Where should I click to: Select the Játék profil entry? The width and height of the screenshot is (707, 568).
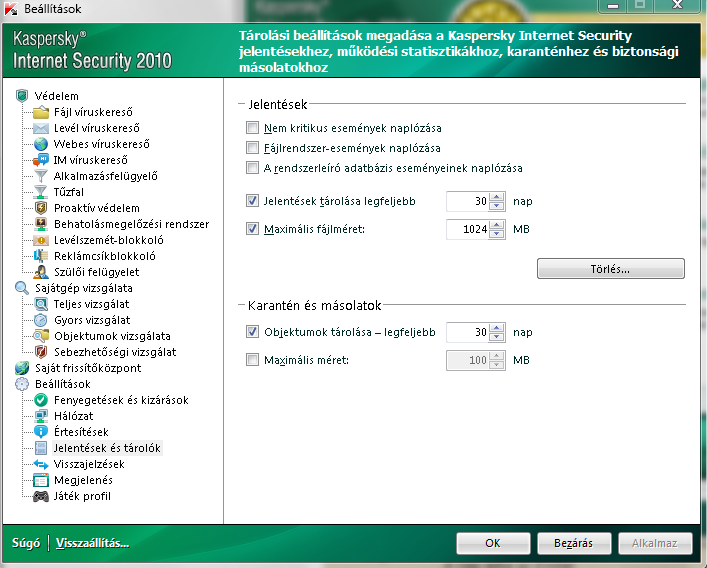click(82, 496)
